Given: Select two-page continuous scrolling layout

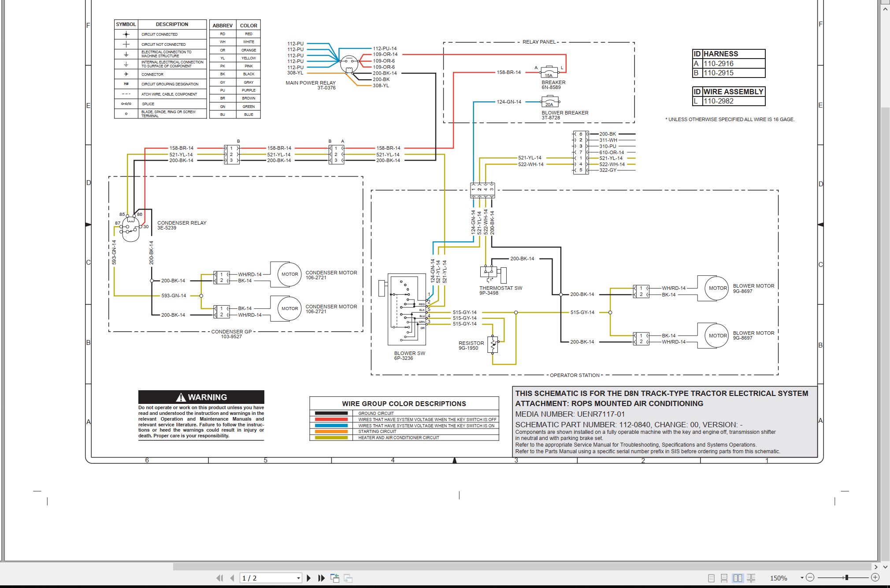Looking at the screenshot, I should tap(751, 578).
